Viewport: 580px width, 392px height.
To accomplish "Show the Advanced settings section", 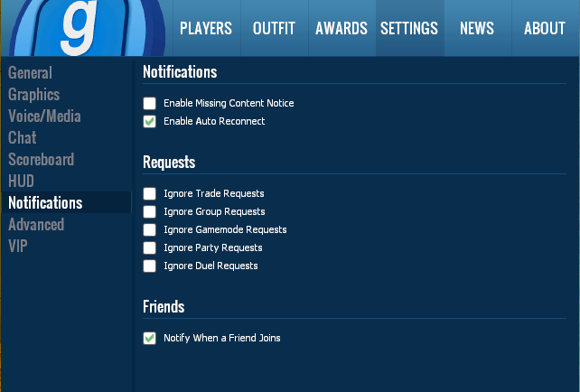I will (36, 225).
